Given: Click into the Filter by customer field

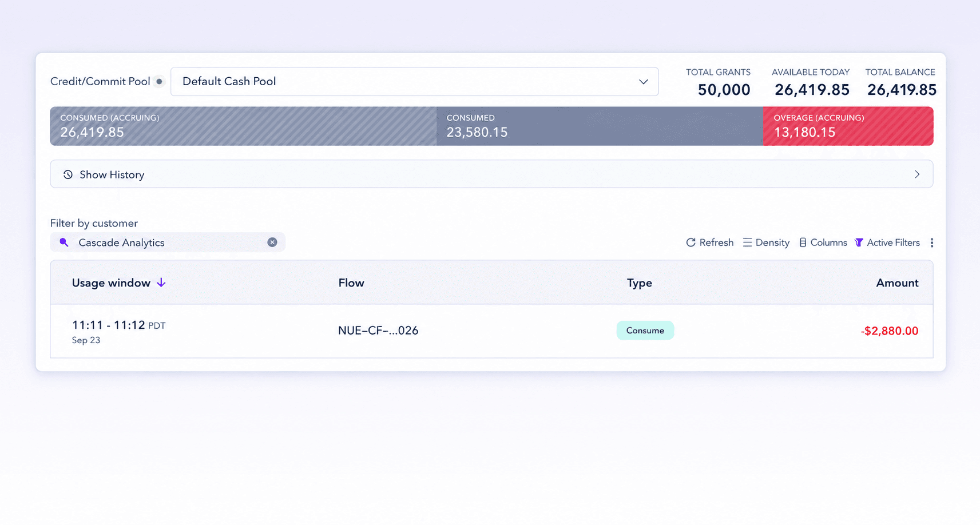Looking at the screenshot, I should tap(168, 242).
